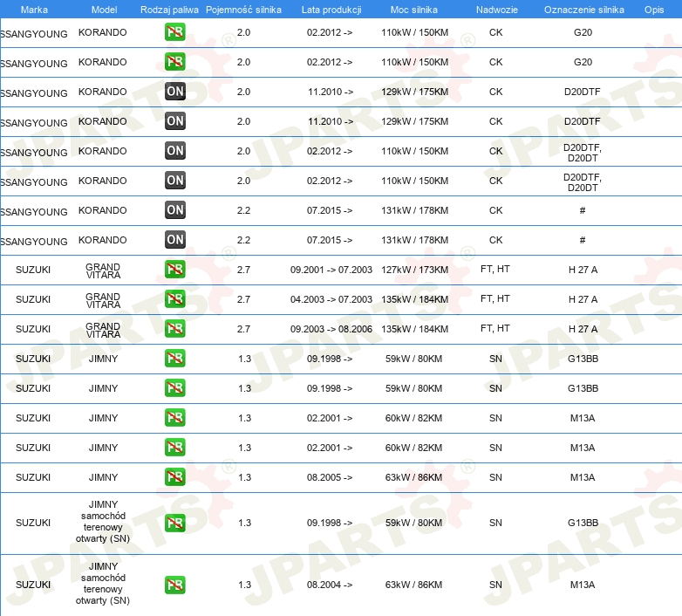Click the PB icon for Grand Vitara 04.2003 -> 07.2003
The width and height of the screenshot is (682, 616).
[x=175, y=299]
